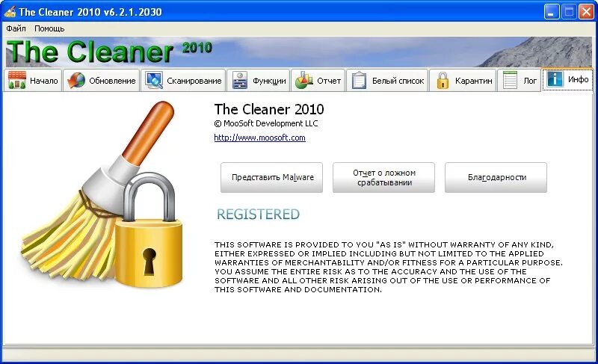Switch to the Сканирование tab label
598x364 pixels.
pyautogui.click(x=194, y=81)
